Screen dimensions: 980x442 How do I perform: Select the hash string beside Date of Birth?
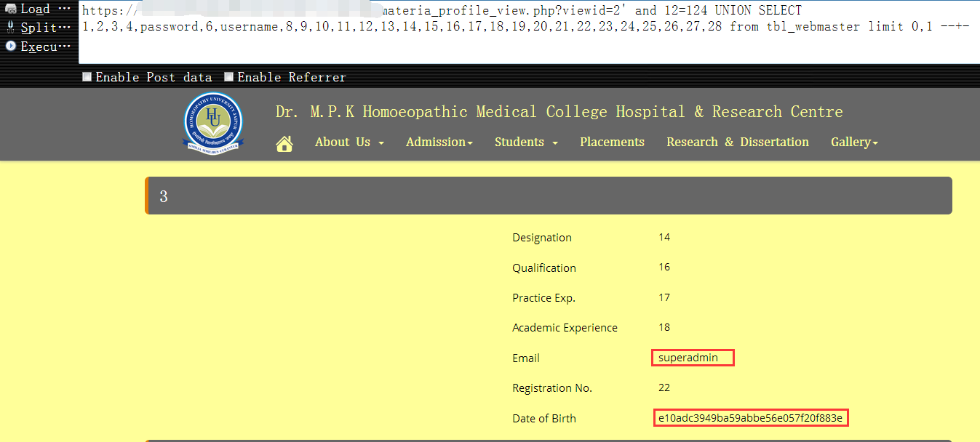tap(750, 418)
